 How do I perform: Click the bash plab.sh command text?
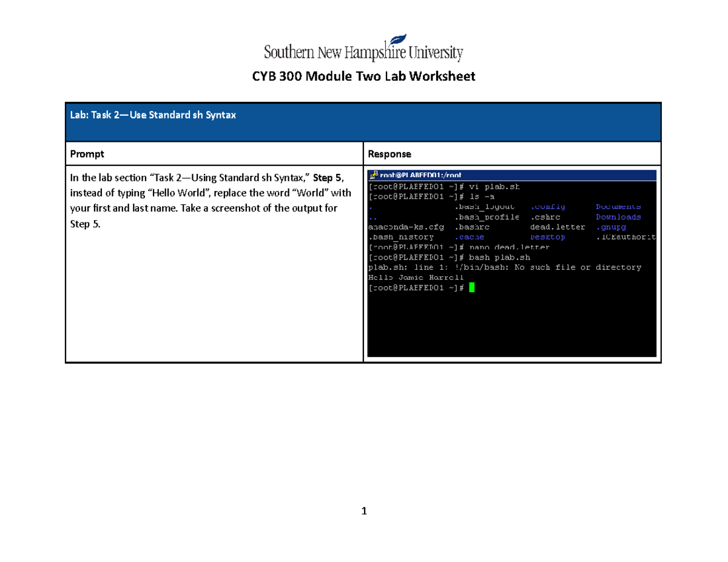(x=501, y=257)
